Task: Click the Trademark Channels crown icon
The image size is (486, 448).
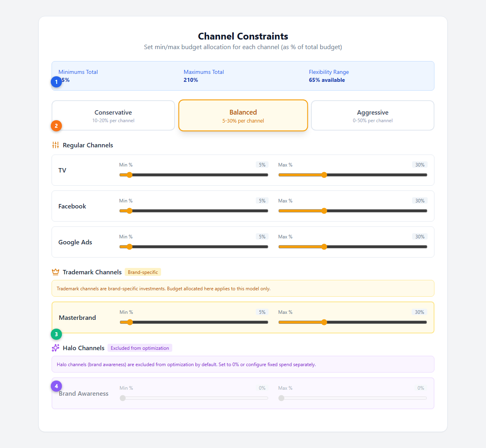Action: point(56,272)
